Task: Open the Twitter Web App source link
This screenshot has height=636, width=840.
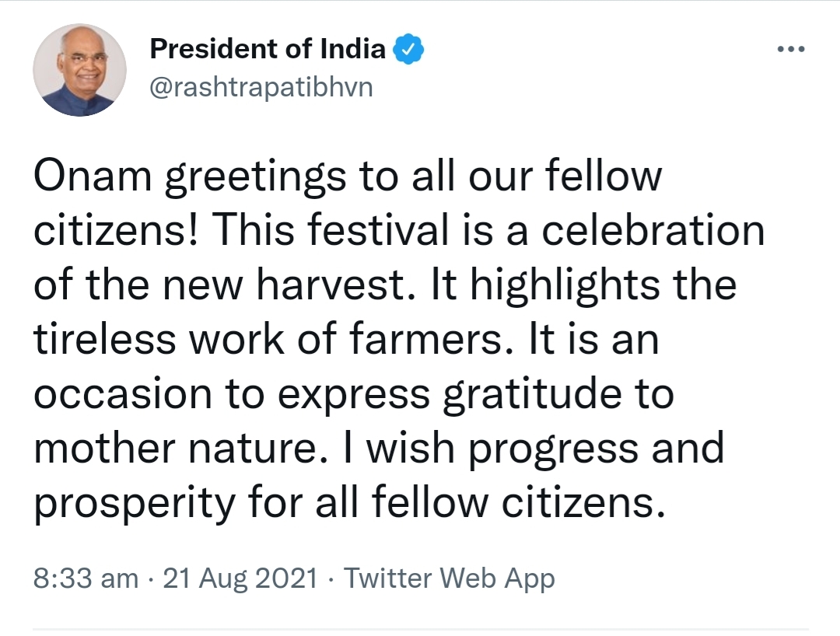Action: click(x=449, y=578)
